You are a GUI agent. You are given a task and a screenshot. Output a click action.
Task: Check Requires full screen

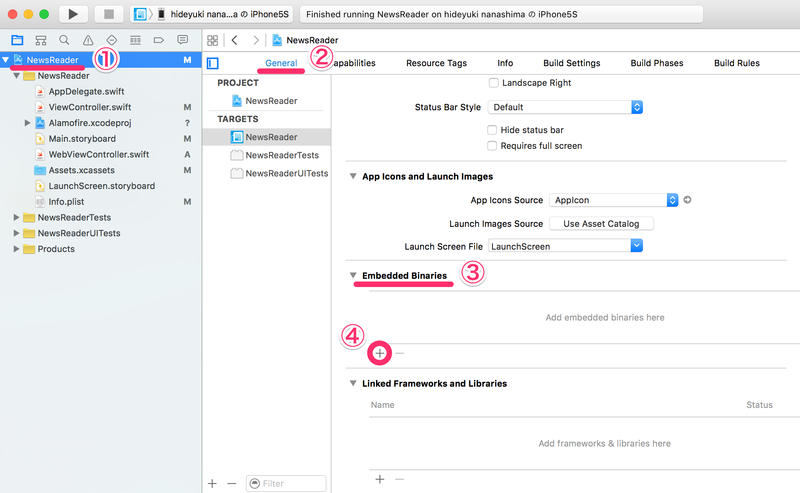click(x=492, y=146)
